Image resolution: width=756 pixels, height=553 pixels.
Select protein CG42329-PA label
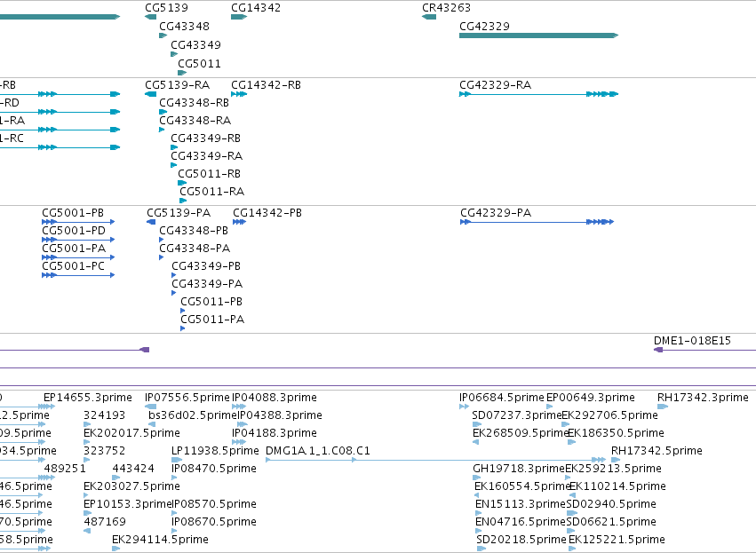click(x=496, y=213)
